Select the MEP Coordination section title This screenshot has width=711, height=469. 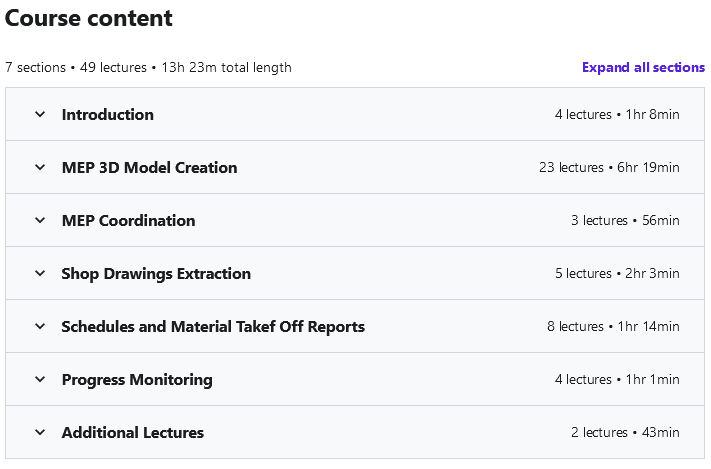pos(128,220)
